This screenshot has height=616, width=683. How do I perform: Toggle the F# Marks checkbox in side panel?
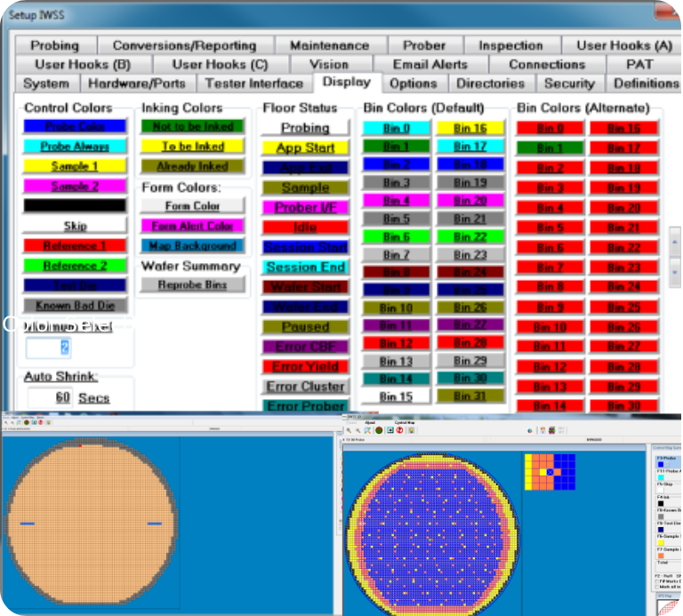click(x=657, y=581)
